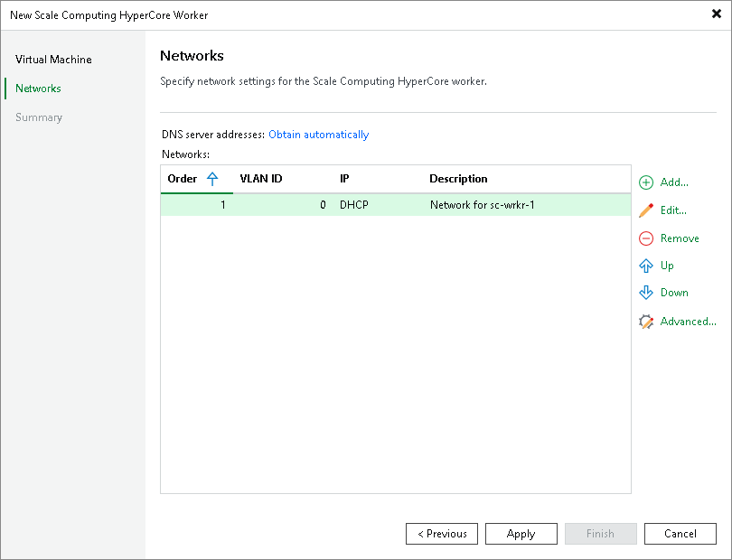Select the sc-wrkr-1 network row
The height and width of the screenshot is (560, 732).
(x=395, y=205)
